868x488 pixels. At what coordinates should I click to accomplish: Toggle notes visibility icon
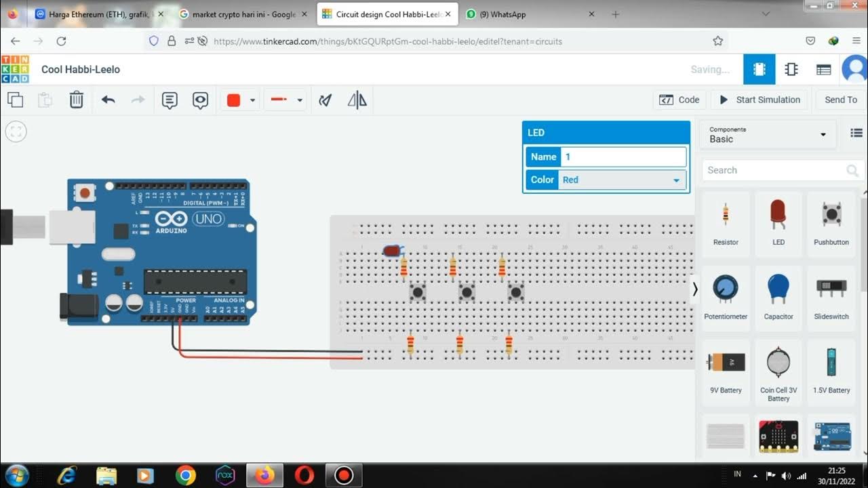[200, 100]
